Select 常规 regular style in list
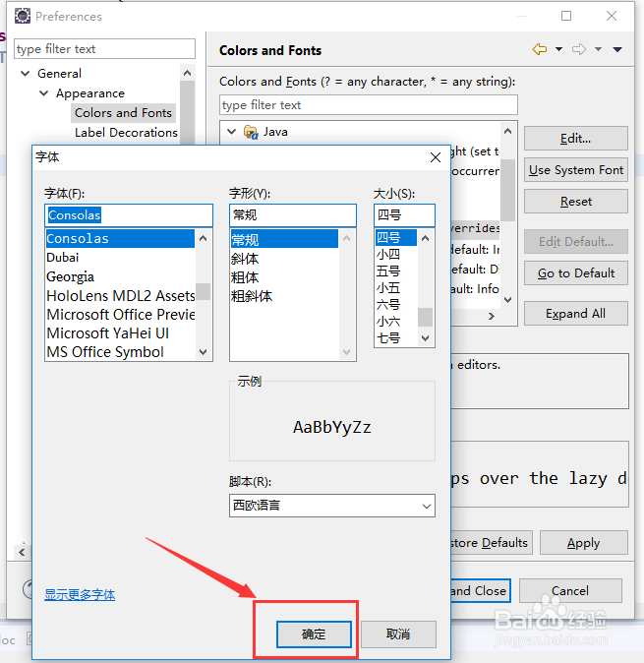This screenshot has width=644, height=663. (284, 239)
